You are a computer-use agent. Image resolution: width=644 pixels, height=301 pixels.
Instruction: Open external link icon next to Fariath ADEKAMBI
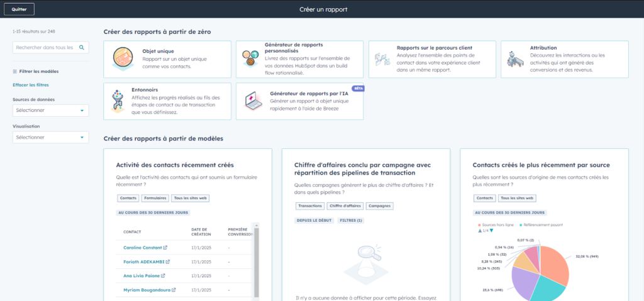click(x=168, y=261)
